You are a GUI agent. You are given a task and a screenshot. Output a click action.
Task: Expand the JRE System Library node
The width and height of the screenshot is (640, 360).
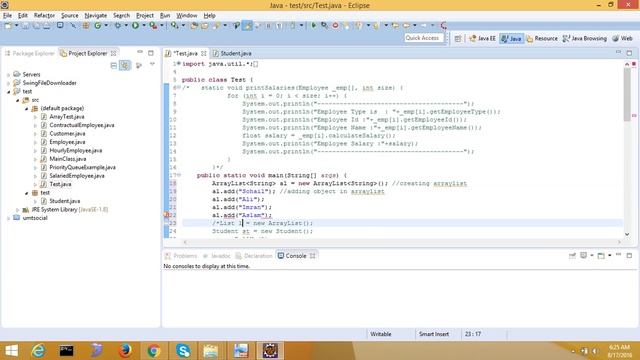(18, 210)
